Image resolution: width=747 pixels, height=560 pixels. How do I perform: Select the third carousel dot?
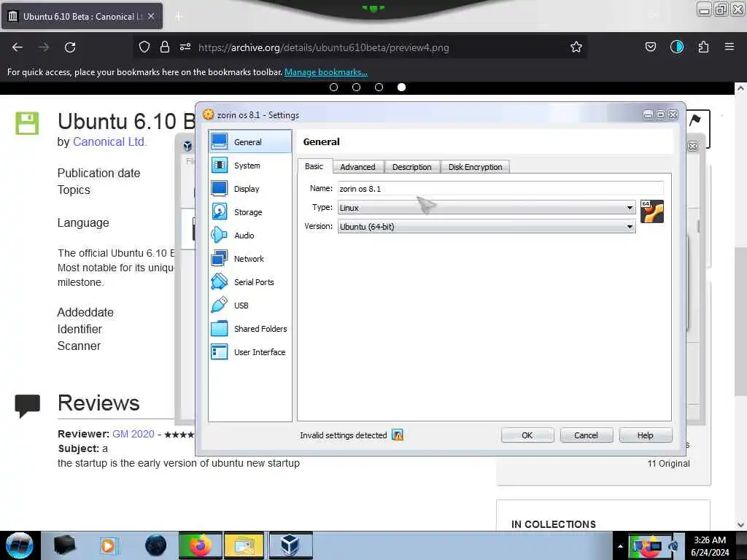[x=379, y=87]
